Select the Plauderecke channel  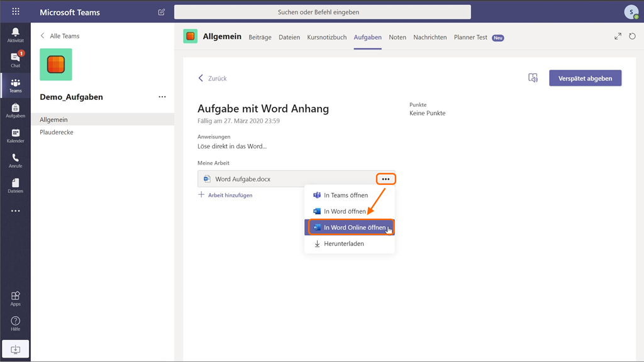[57, 133]
